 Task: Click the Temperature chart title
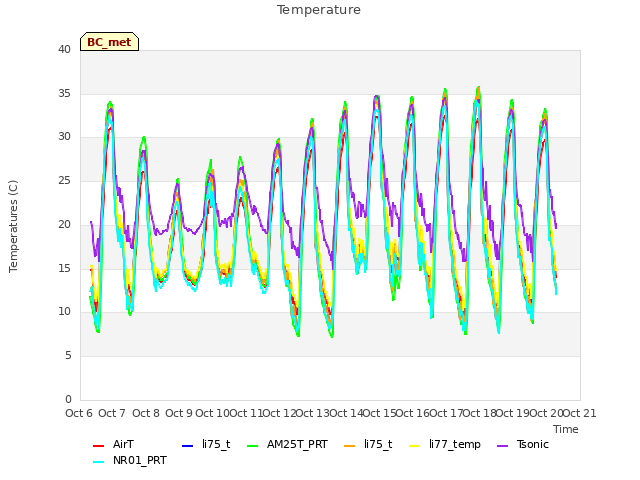tap(319, 10)
